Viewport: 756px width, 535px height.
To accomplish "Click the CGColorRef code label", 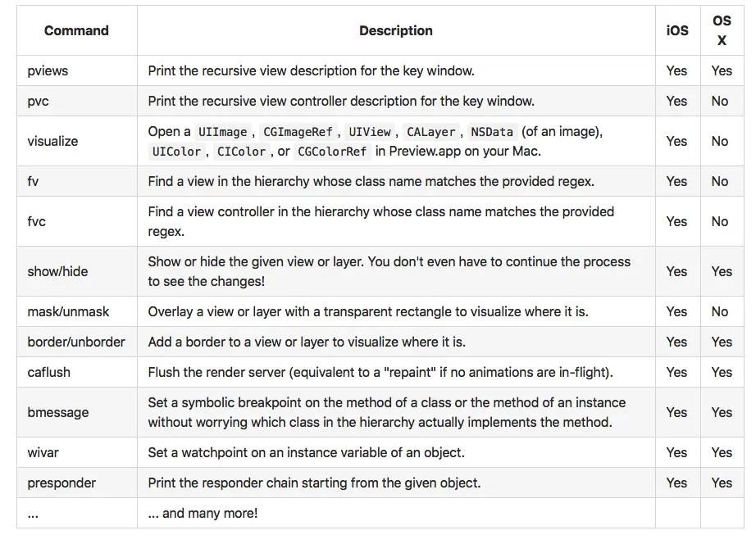I will point(333,152).
